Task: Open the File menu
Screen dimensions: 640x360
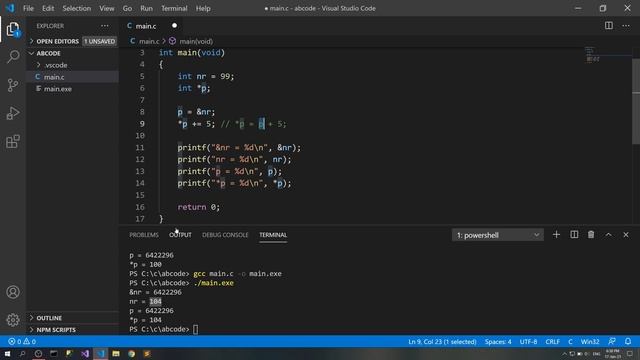Action: [x=29, y=8]
